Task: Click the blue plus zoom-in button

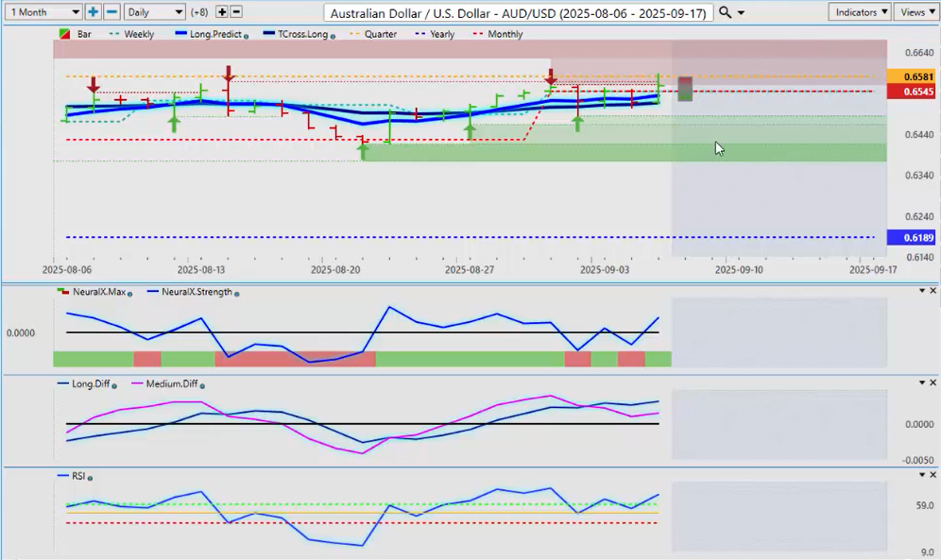Action: click(94, 12)
